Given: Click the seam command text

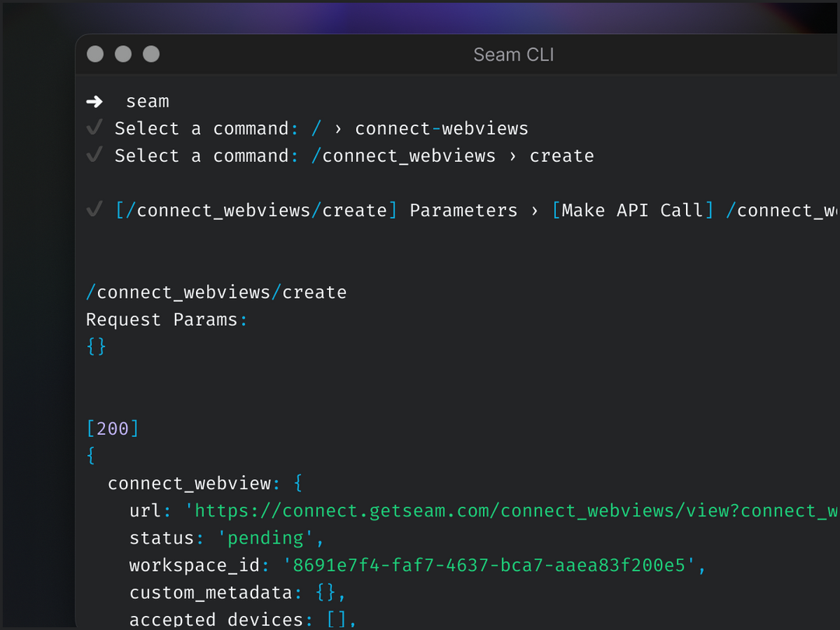Looking at the screenshot, I should 147,101.
